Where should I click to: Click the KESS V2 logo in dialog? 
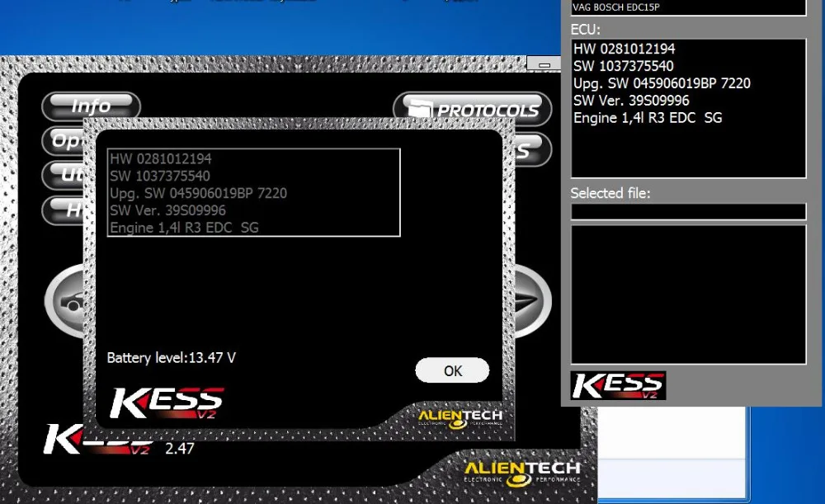coord(167,403)
